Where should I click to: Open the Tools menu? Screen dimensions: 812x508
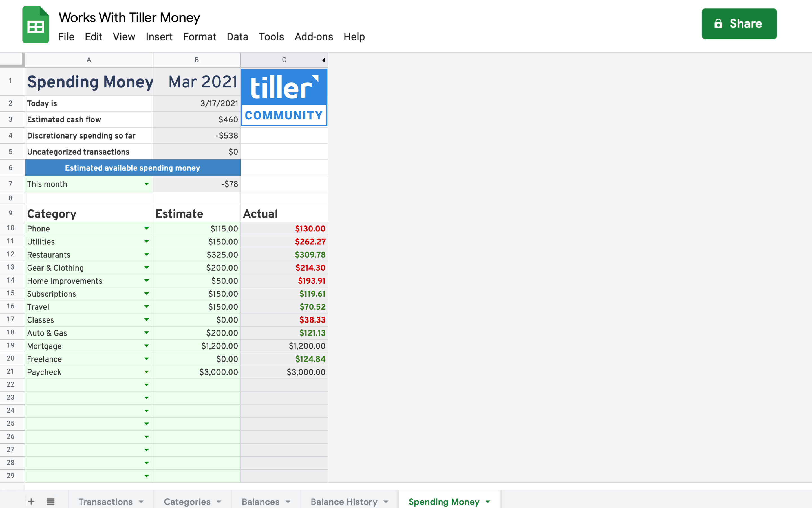click(271, 37)
